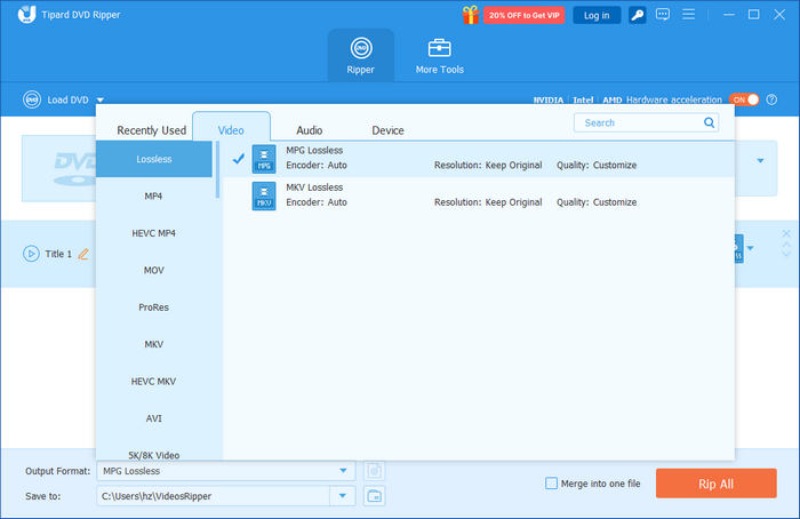Choose MKV Lossless profile text

click(314, 187)
